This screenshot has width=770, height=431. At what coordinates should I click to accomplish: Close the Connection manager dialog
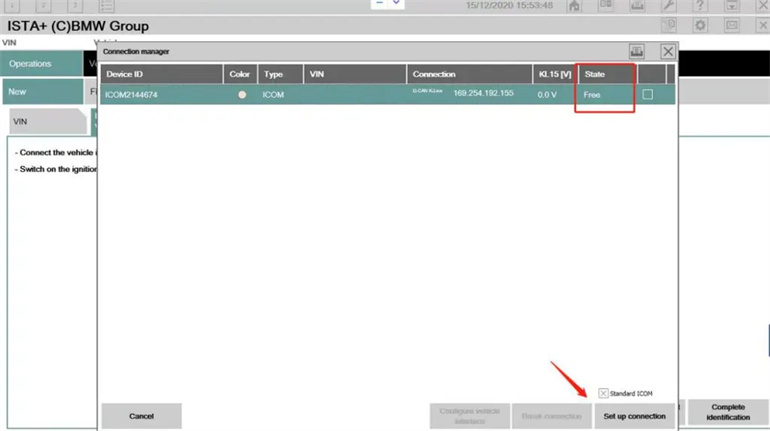[668, 51]
